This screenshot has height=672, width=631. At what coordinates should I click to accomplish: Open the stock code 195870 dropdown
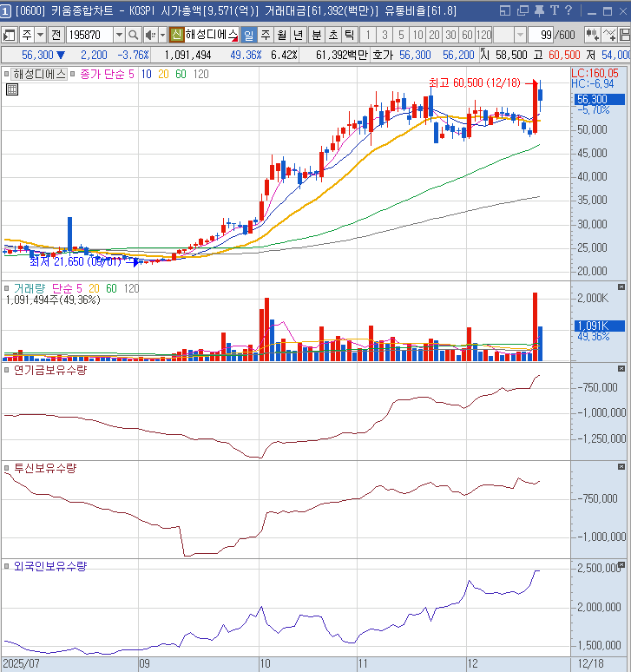(x=118, y=35)
